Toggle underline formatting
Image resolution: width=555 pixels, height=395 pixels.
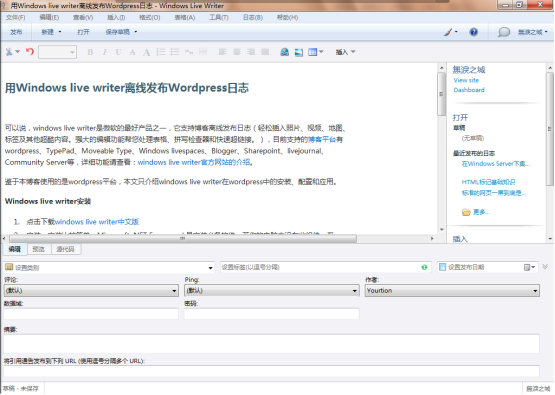[118, 52]
